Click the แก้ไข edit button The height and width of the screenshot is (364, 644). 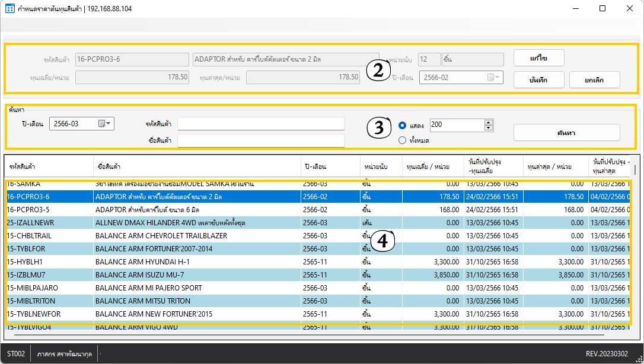tap(538, 58)
